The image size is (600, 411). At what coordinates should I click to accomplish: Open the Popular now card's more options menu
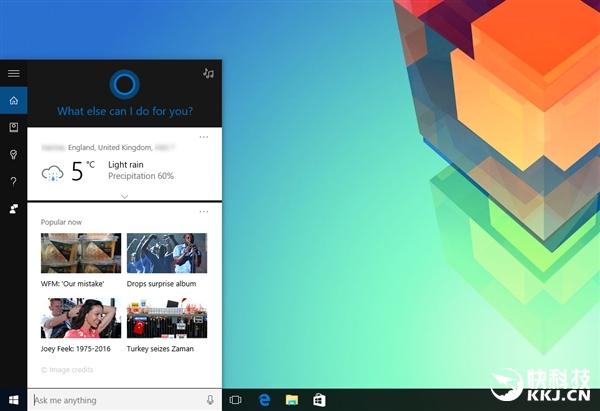point(204,212)
